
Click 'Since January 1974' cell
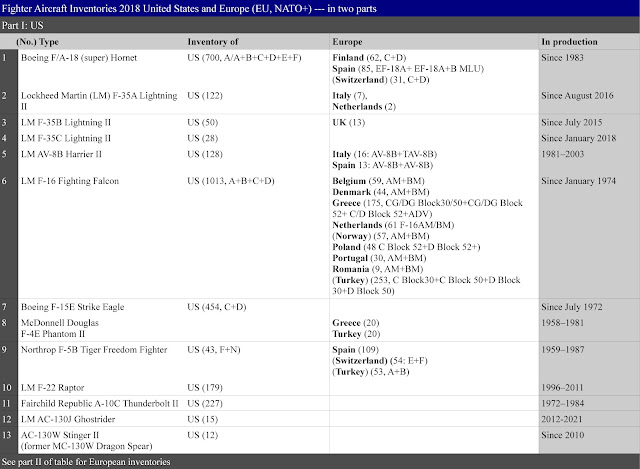coord(578,181)
